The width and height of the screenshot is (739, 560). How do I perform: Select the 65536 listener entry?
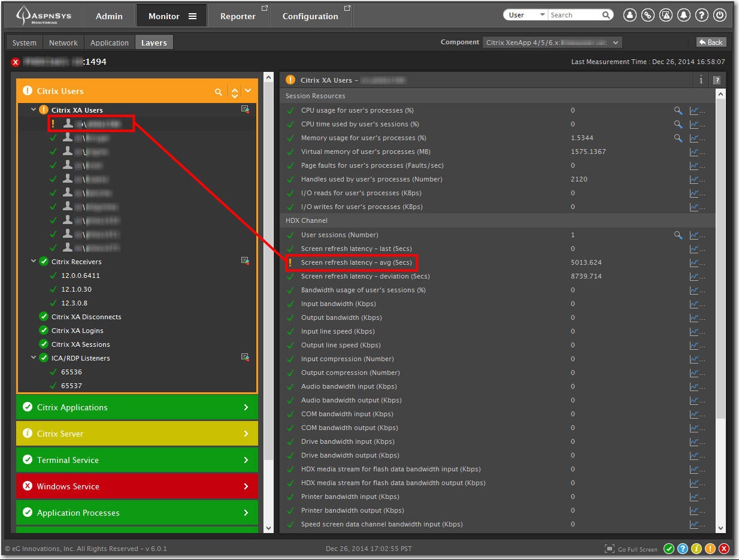point(71,372)
